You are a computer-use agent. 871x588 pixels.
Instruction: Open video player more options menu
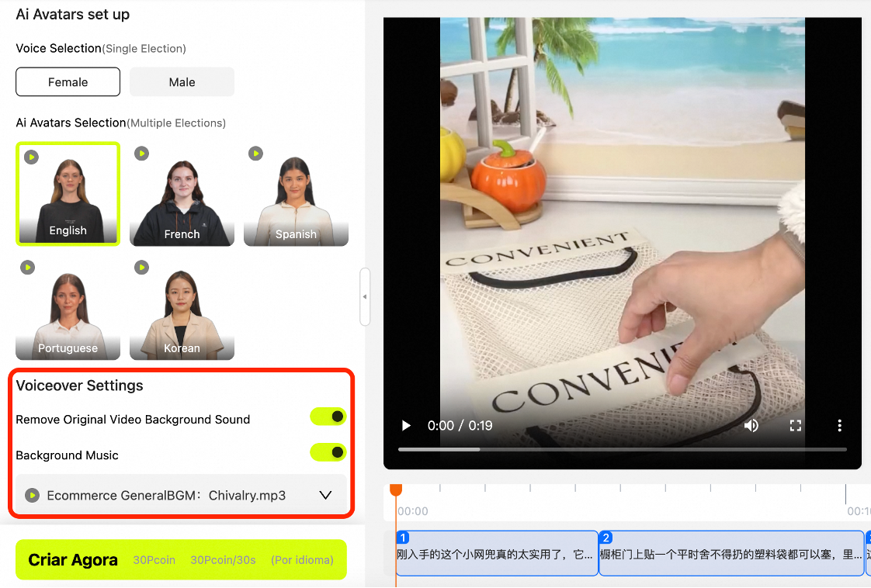coord(839,425)
